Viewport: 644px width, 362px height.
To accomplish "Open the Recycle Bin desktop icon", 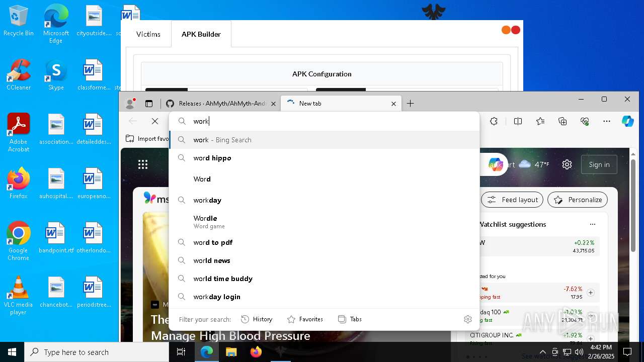I will (x=19, y=21).
